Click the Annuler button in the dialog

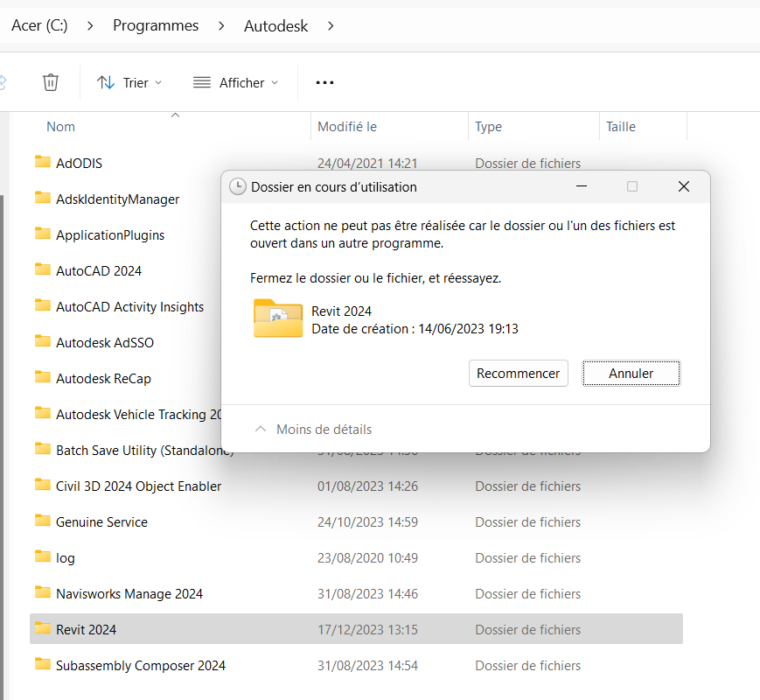tap(631, 373)
